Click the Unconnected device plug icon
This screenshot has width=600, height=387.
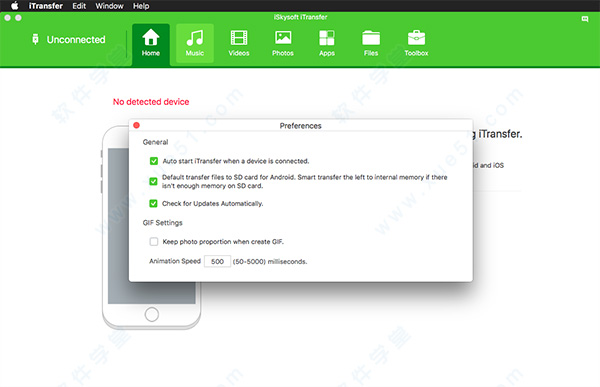click(x=35, y=39)
